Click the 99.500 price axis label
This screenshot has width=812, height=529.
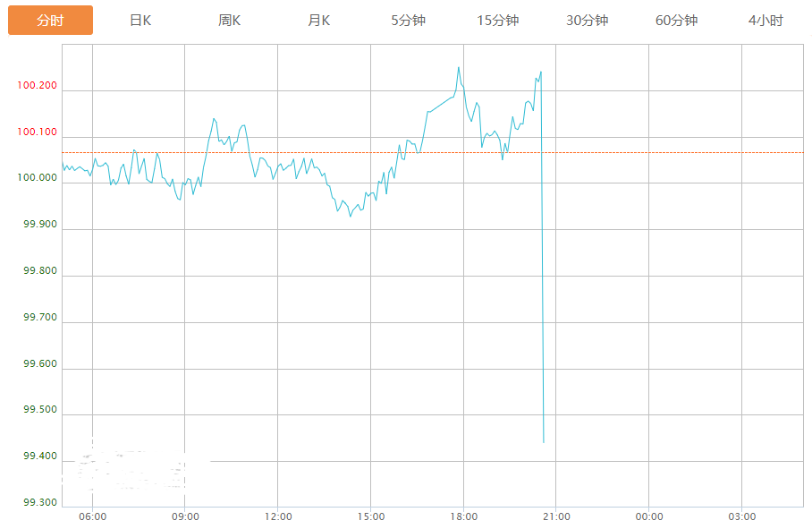click(39, 410)
